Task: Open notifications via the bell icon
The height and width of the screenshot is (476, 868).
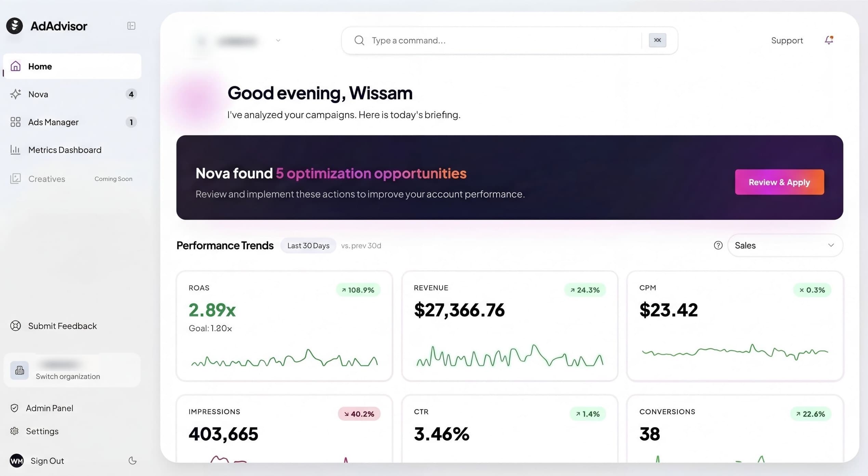Action: [829, 40]
